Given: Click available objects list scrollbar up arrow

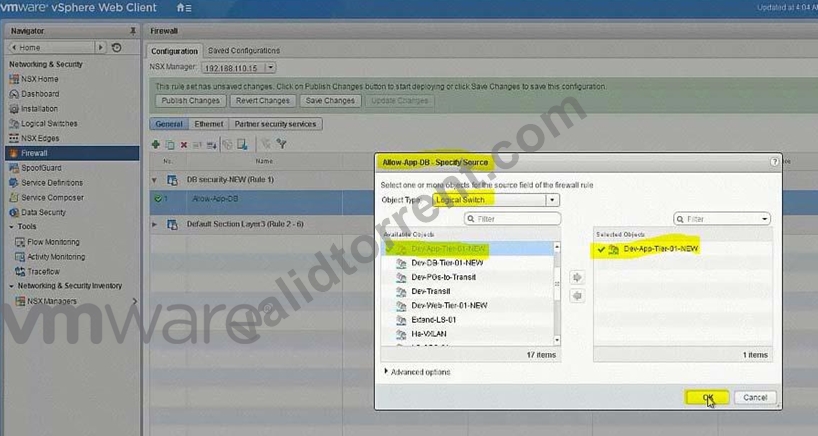Looking at the screenshot, I should (x=557, y=247).
